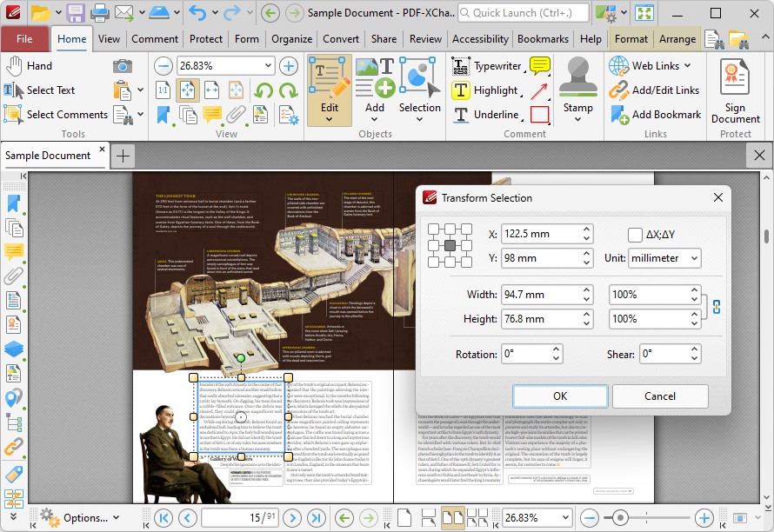Go to the next page
The height and width of the screenshot is (532, 774).
pos(292,518)
